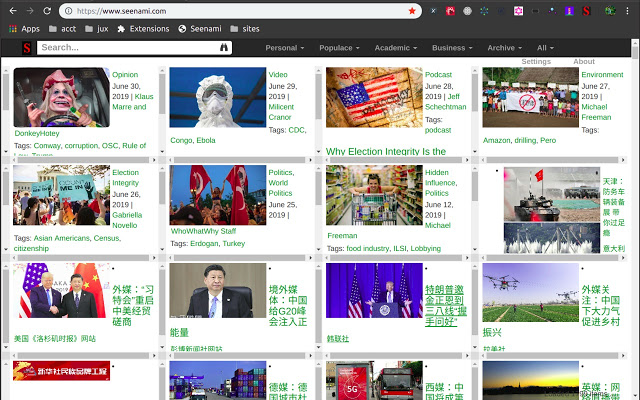The image size is (640, 400).
Task: Open the Environment category link
Action: (x=602, y=75)
